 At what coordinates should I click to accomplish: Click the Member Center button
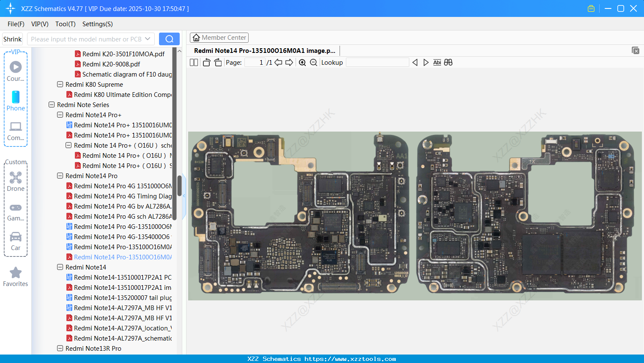click(x=219, y=37)
